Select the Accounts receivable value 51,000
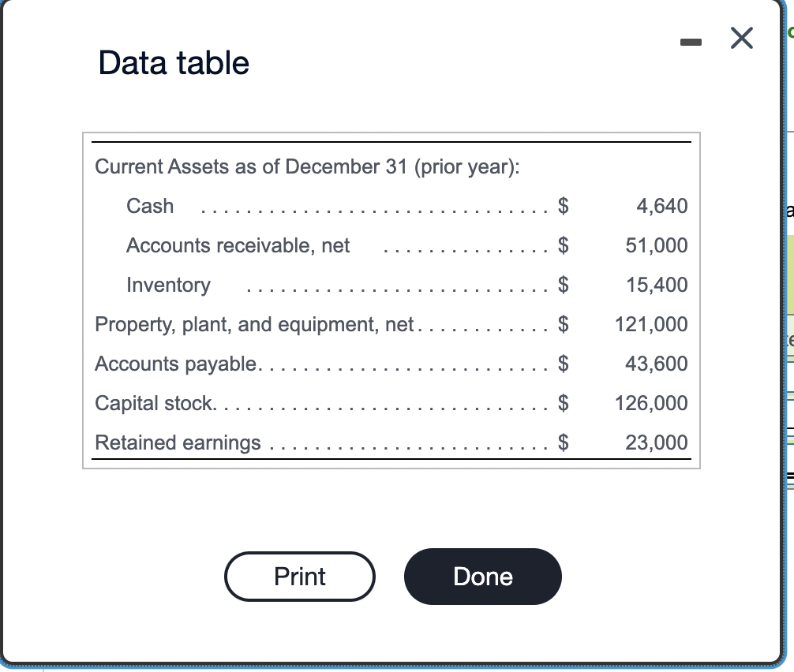 click(x=656, y=245)
